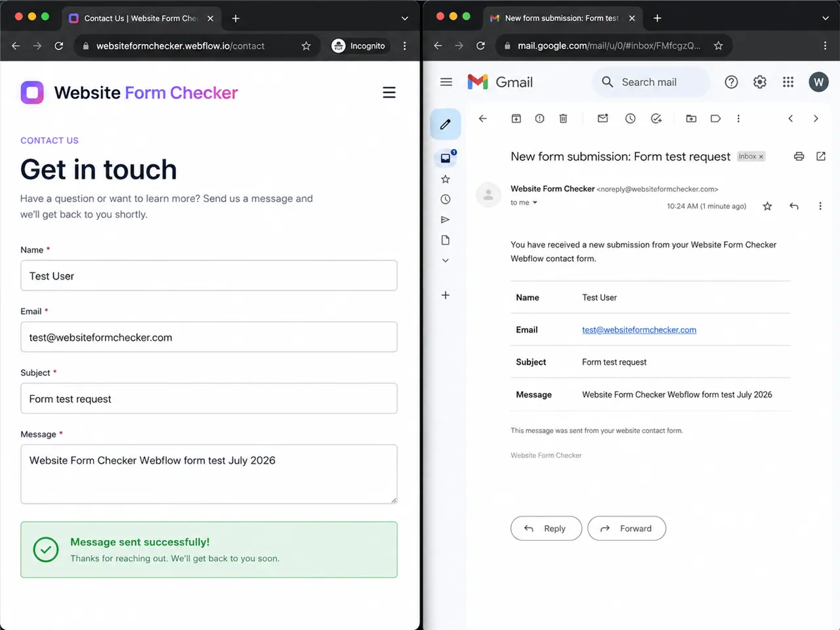Close the Gmail browser tab
The image size is (840, 630).
click(632, 18)
